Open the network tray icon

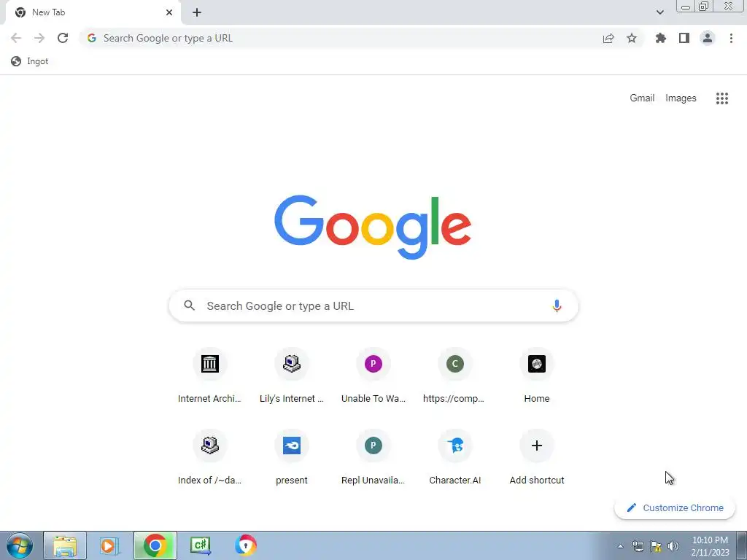pyautogui.click(x=638, y=546)
